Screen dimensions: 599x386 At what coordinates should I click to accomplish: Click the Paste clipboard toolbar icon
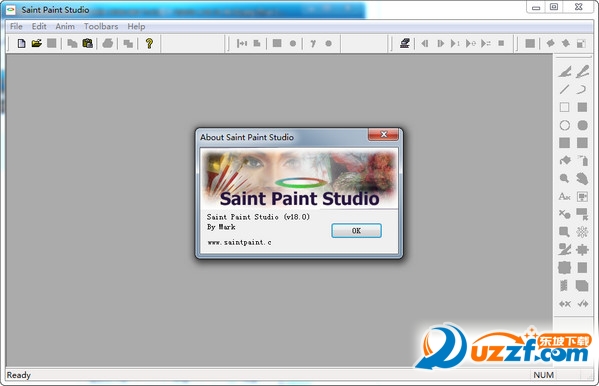click(x=87, y=43)
